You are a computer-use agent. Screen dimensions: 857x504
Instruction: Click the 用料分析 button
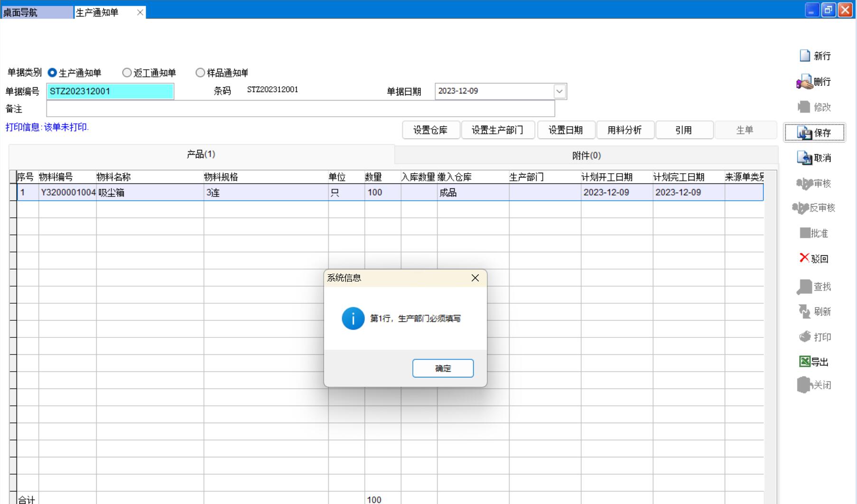(x=624, y=130)
